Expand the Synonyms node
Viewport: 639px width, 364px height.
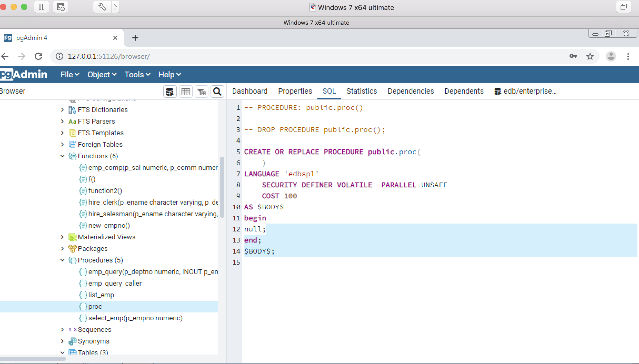(62, 341)
